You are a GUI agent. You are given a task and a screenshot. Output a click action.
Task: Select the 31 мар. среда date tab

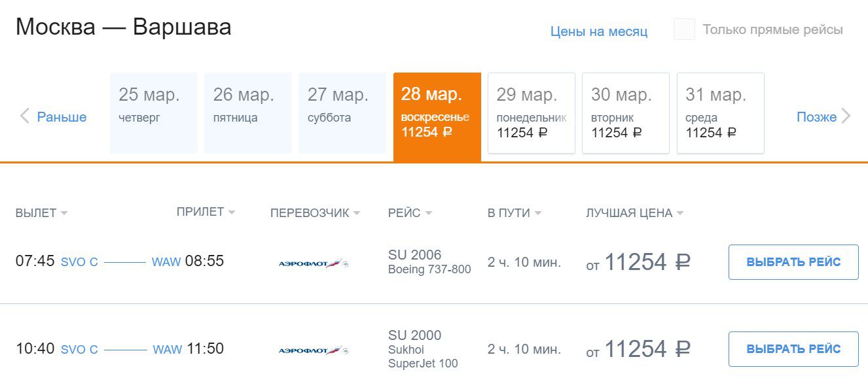click(721, 113)
